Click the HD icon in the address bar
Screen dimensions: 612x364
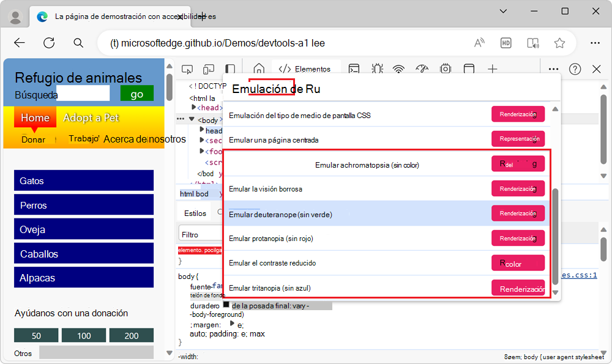coord(506,43)
